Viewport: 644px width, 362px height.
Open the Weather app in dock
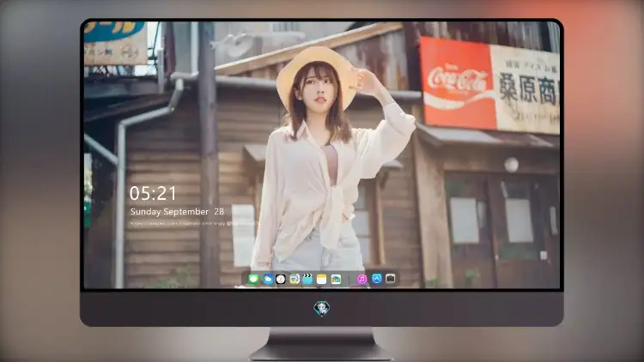pyautogui.click(x=267, y=279)
